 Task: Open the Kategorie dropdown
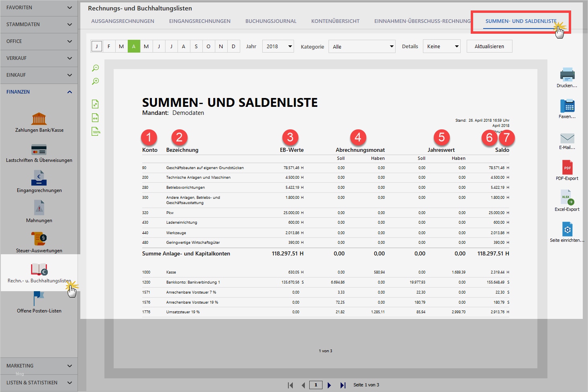pos(361,47)
